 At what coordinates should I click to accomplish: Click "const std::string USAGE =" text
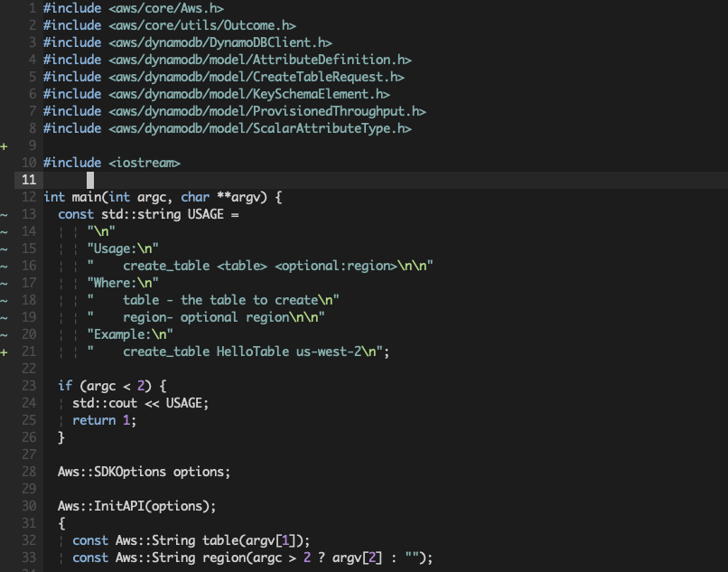pyautogui.click(x=148, y=215)
